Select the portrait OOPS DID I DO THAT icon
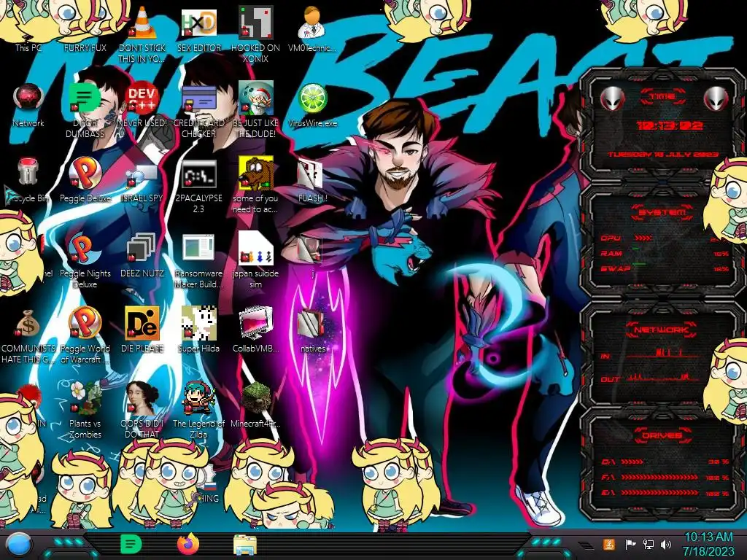 [x=142, y=411]
